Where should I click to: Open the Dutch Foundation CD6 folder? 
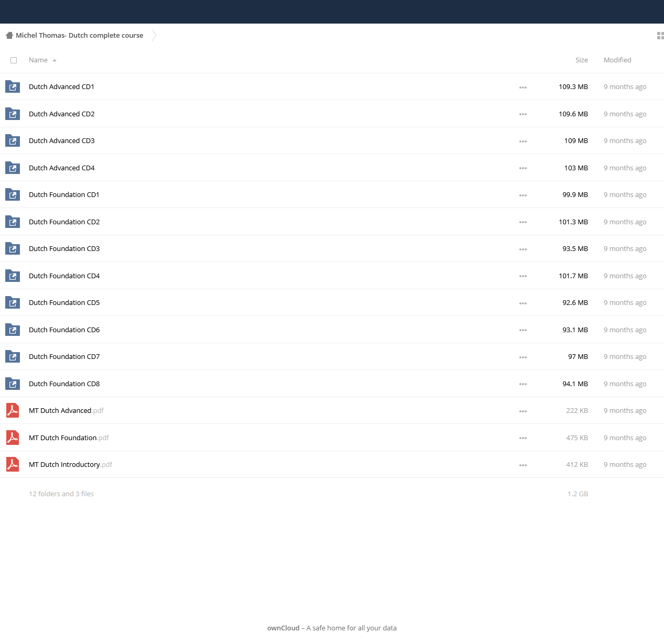[64, 330]
